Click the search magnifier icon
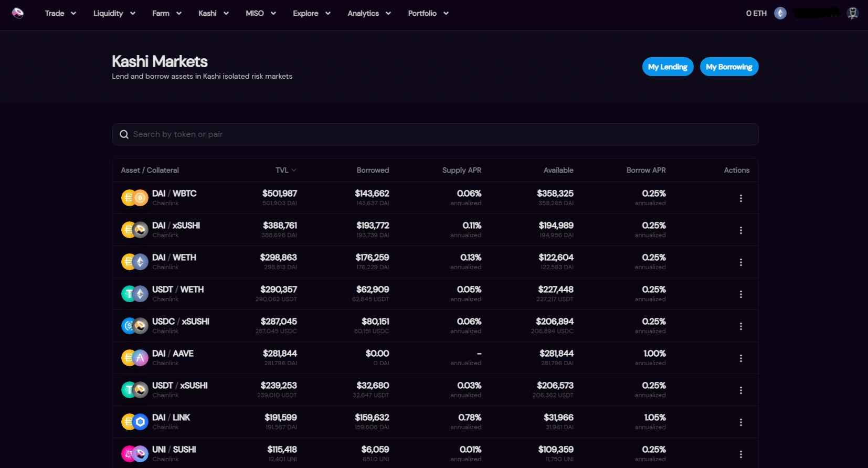Image resolution: width=868 pixels, height=468 pixels. point(124,134)
